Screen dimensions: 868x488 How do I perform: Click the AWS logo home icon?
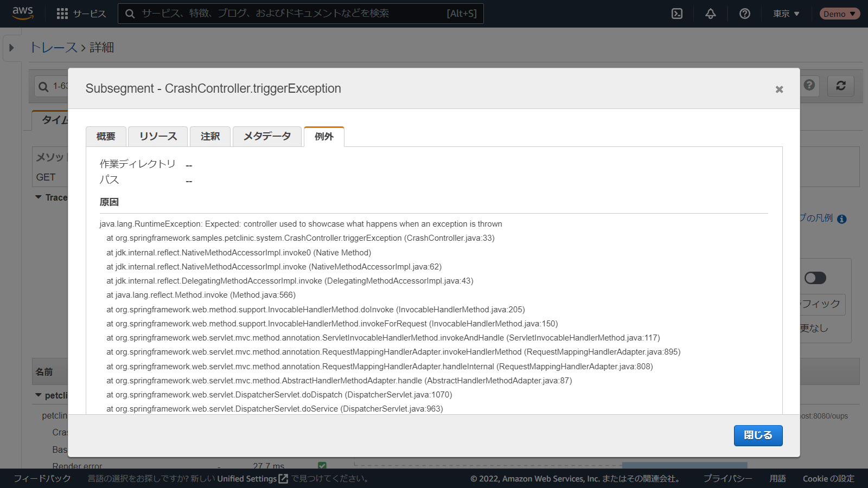23,13
